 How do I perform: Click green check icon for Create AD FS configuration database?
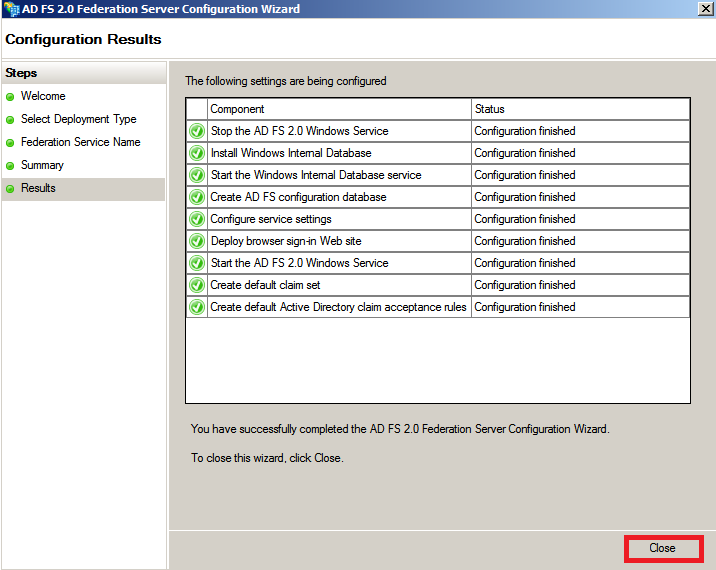197,197
